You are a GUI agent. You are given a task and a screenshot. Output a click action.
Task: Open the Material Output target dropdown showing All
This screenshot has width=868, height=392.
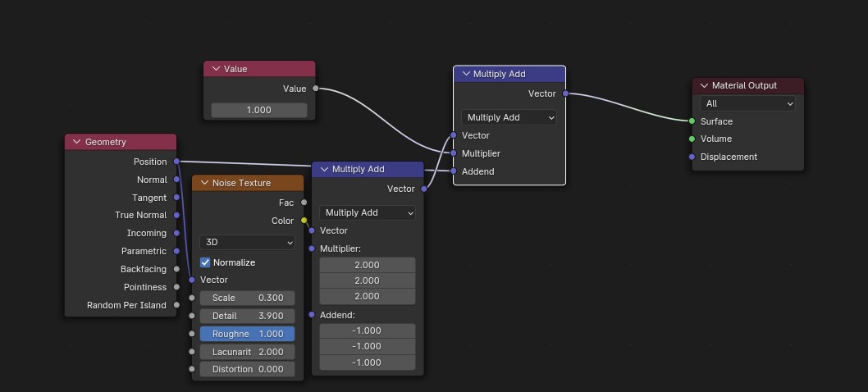pyautogui.click(x=748, y=103)
